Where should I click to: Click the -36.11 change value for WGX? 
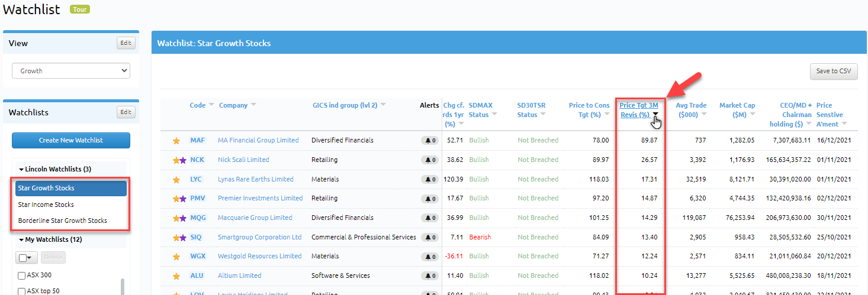click(453, 257)
